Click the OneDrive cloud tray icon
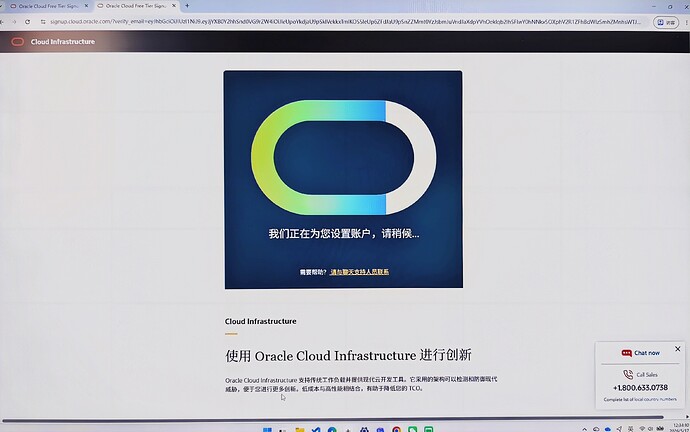The image size is (690, 432). pyautogui.click(x=608, y=429)
